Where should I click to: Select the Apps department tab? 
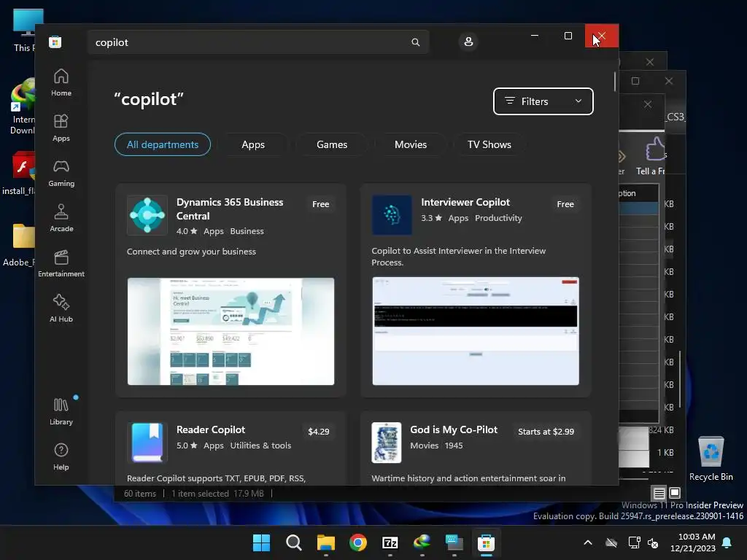[253, 144]
